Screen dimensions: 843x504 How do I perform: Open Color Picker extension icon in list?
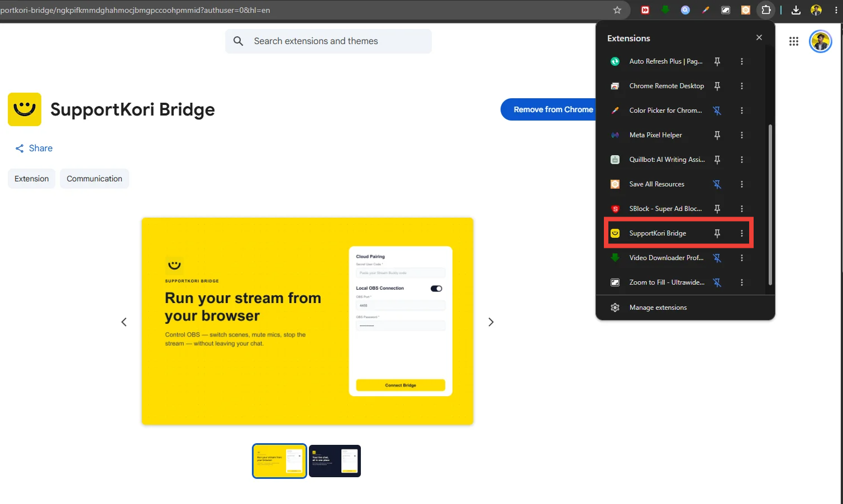(x=615, y=111)
